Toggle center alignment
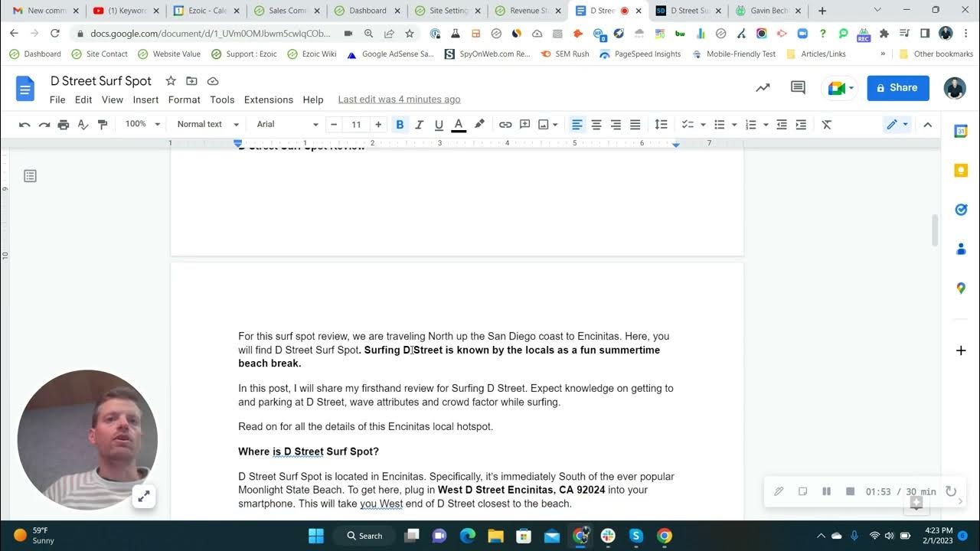This screenshot has height=551, width=980. tap(596, 124)
